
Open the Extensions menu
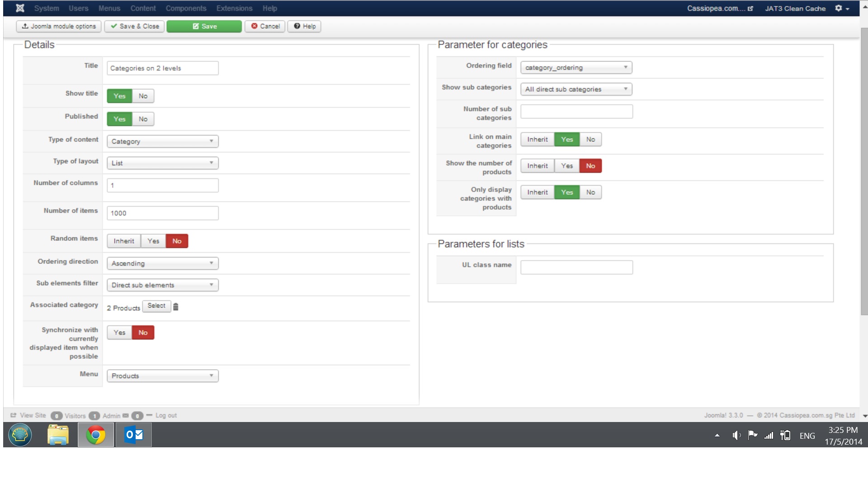[234, 8]
